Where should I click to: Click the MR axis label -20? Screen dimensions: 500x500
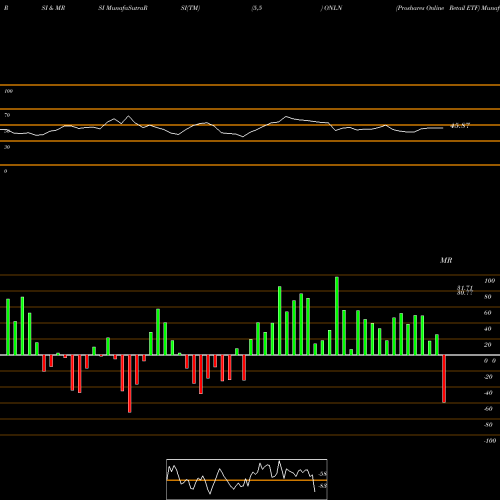488,377
